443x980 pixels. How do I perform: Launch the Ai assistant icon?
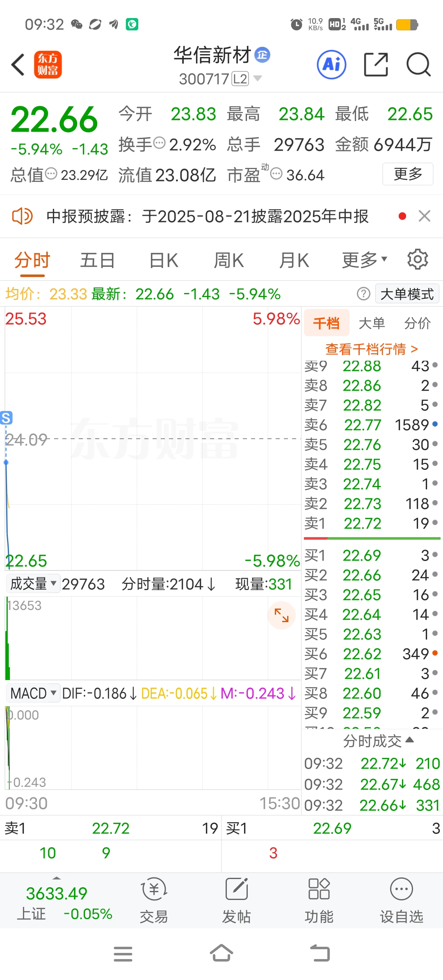pyautogui.click(x=331, y=64)
